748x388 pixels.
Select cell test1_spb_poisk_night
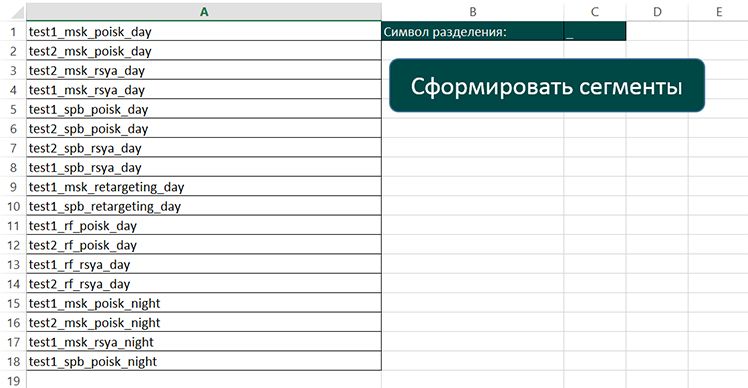click(x=204, y=361)
